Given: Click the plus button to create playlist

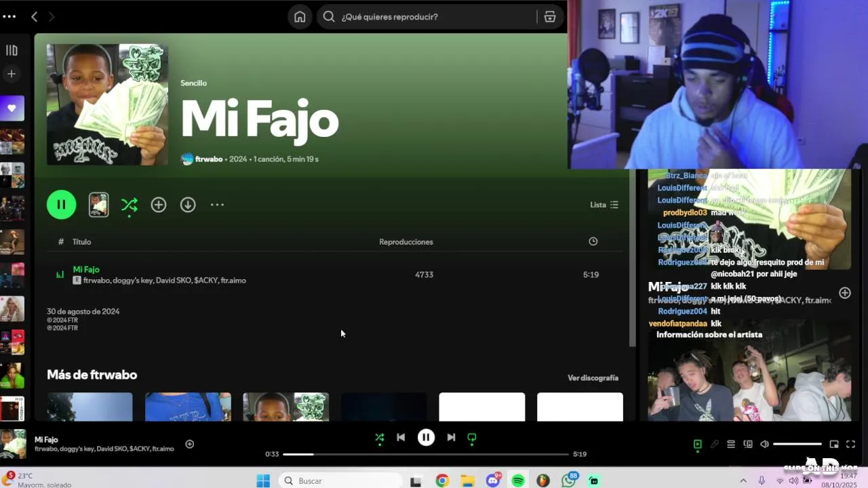Looking at the screenshot, I should click(x=12, y=73).
